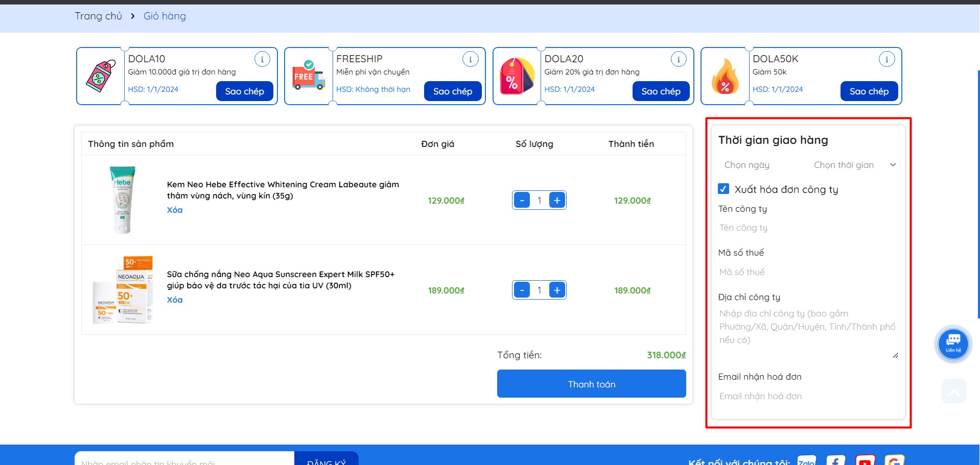Copy the DOLA10 coupon code

(x=245, y=91)
